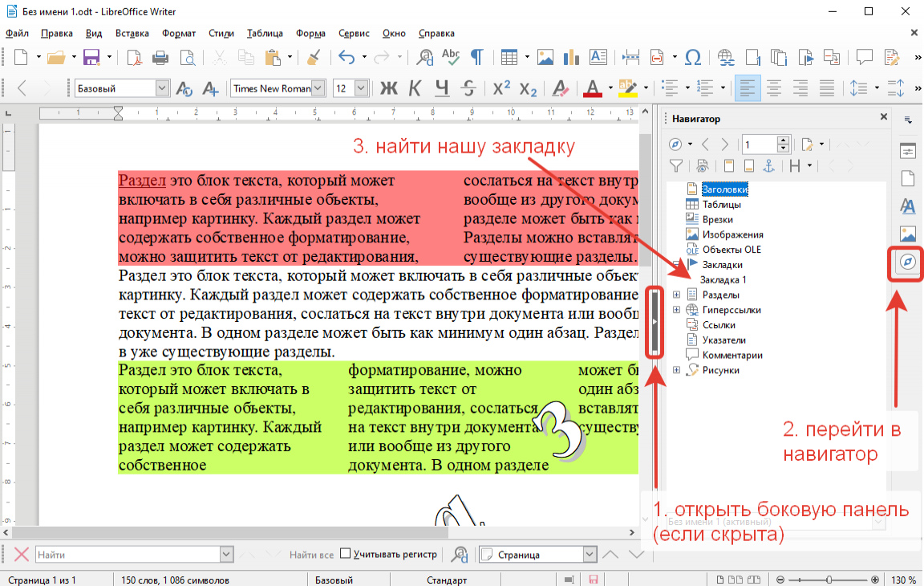
Task: Open Properties deck in sidebar
Action: tap(907, 150)
